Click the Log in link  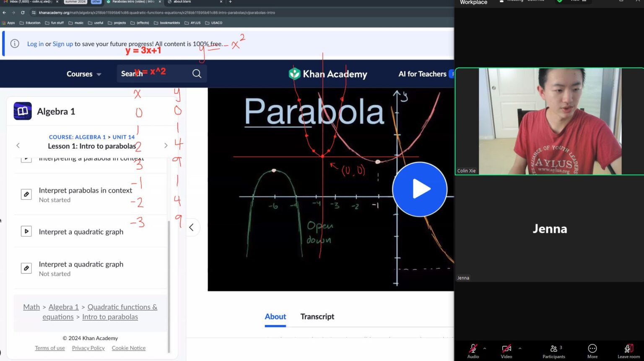(35, 44)
